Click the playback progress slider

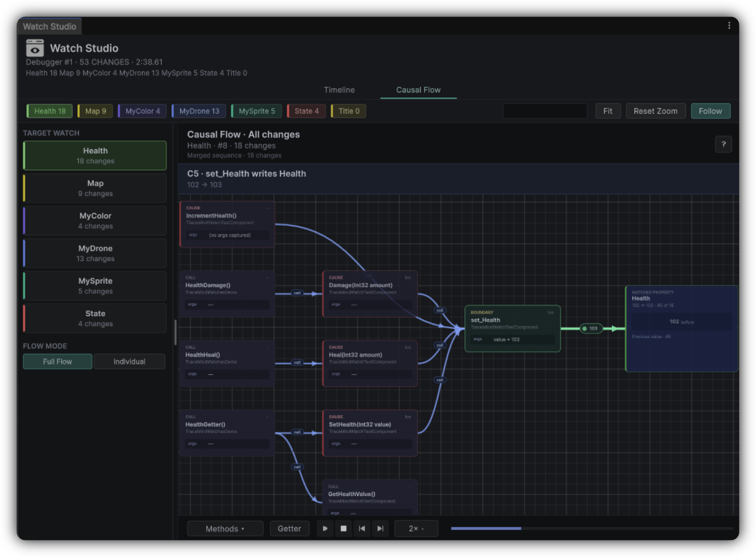click(592, 529)
